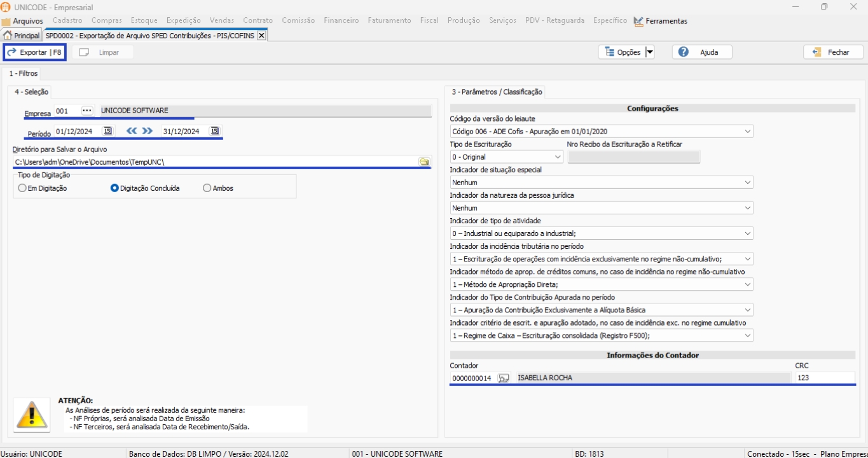
Task: Open calendar for the start date
Action: [x=107, y=131]
